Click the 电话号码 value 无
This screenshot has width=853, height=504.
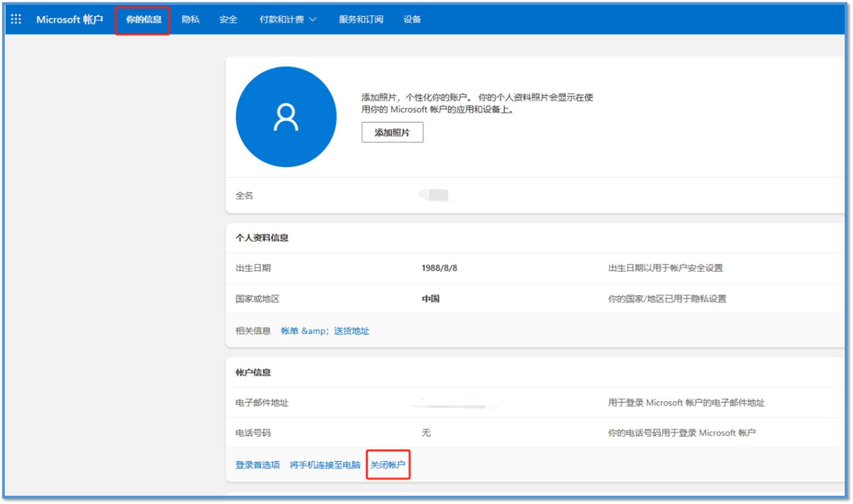click(x=426, y=432)
